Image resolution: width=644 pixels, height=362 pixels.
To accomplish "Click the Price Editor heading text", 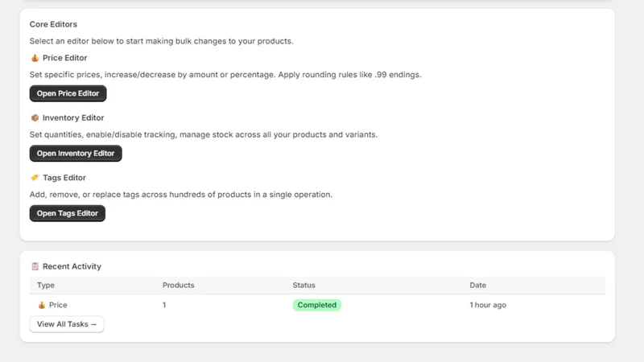I will 65,58.
